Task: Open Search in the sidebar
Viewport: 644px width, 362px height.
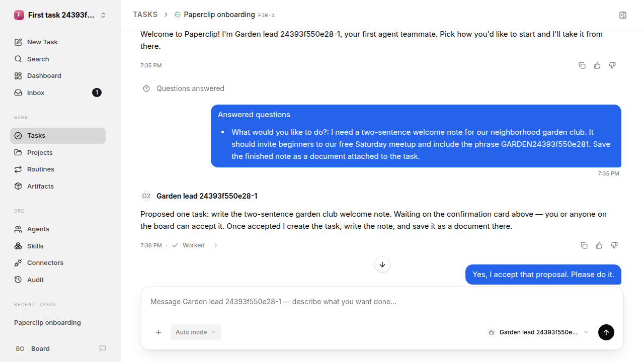Action: 58,59
